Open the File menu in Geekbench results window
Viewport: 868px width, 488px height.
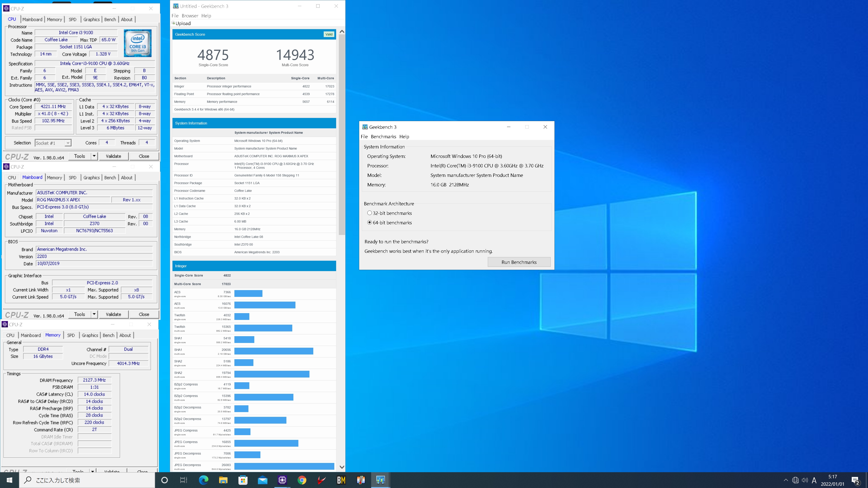pos(175,16)
